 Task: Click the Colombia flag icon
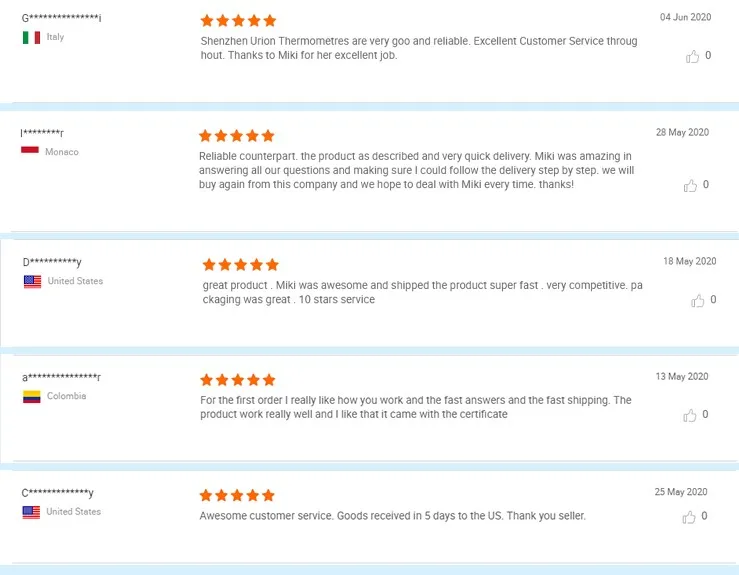(31, 396)
